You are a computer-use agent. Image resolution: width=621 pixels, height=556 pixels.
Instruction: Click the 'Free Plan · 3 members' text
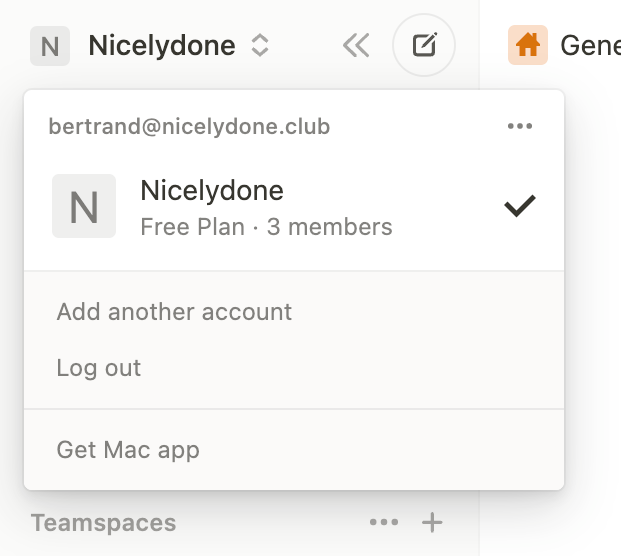coord(266,227)
